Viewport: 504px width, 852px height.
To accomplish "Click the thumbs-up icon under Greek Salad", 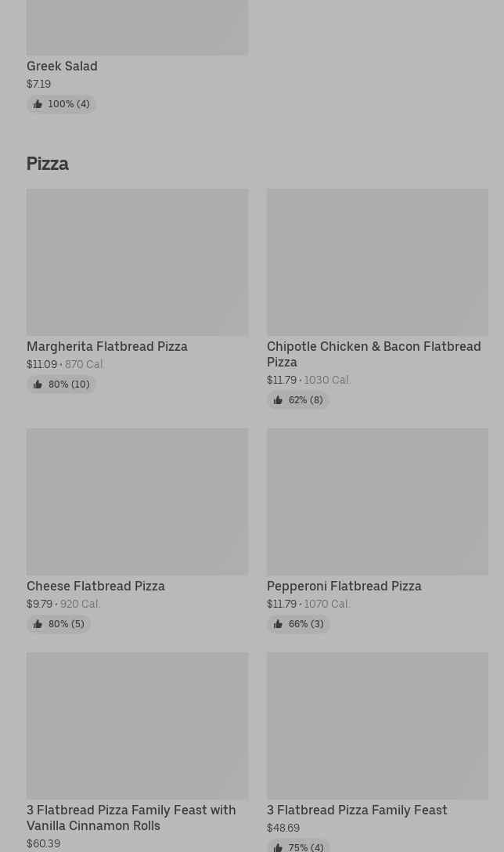I will click(38, 104).
